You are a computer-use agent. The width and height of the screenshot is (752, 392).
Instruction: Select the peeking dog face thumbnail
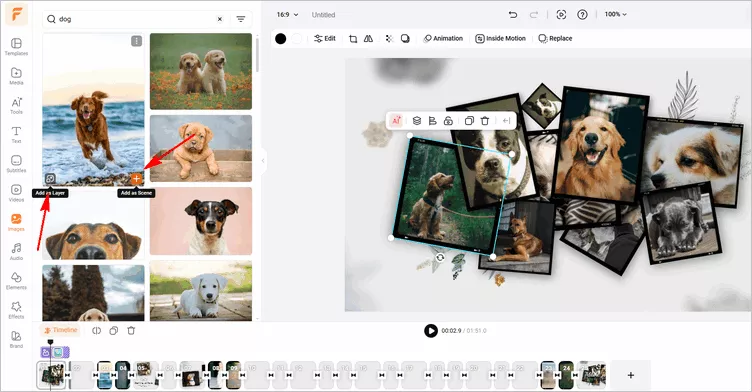(x=94, y=225)
